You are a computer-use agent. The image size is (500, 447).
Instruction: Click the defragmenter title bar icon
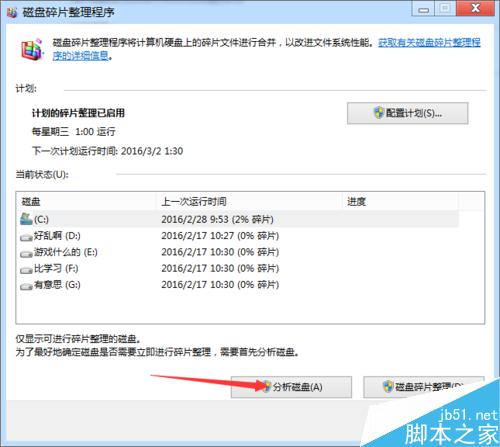[x=12, y=13]
